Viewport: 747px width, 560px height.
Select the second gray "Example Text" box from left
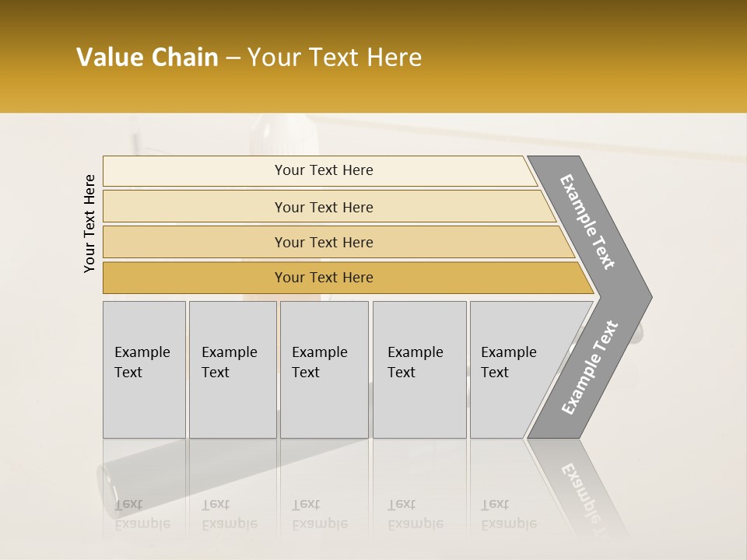point(232,369)
